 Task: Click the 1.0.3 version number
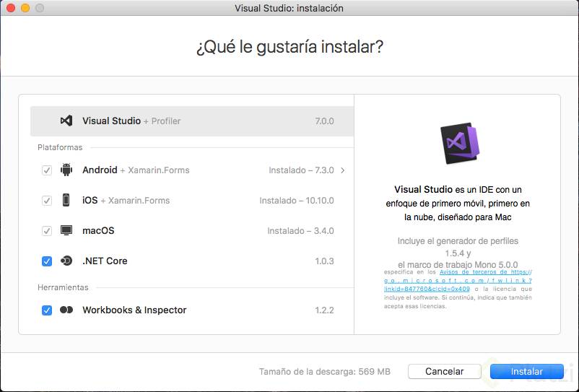pos(324,261)
